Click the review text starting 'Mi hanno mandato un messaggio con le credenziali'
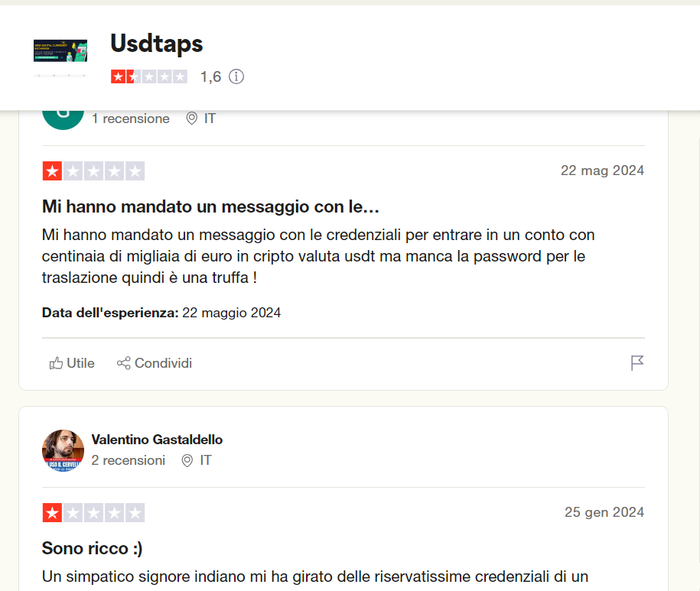 click(x=318, y=256)
